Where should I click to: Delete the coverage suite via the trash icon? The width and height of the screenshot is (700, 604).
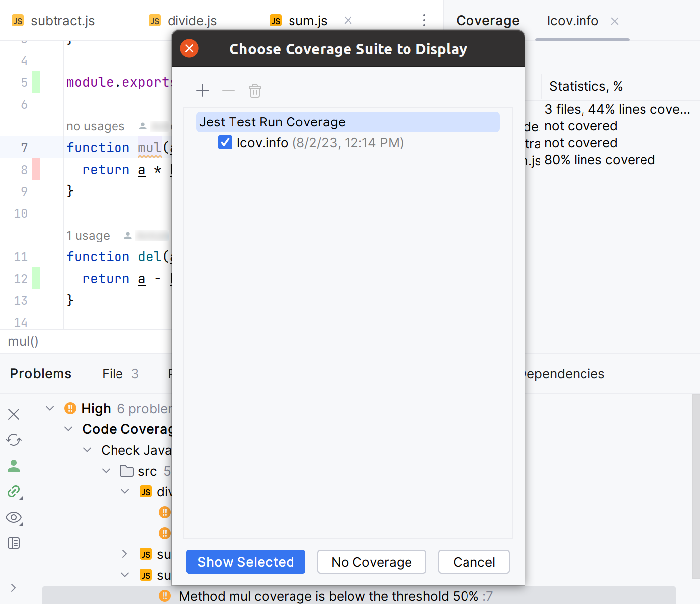[254, 91]
